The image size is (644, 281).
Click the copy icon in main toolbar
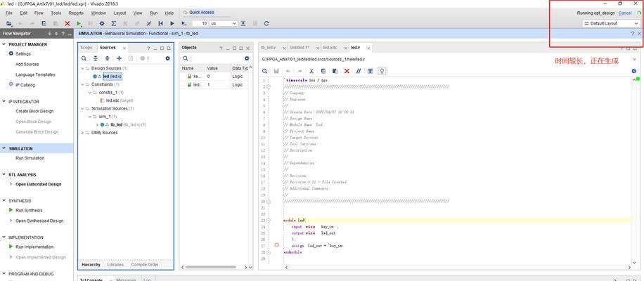(x=44, y=24)
